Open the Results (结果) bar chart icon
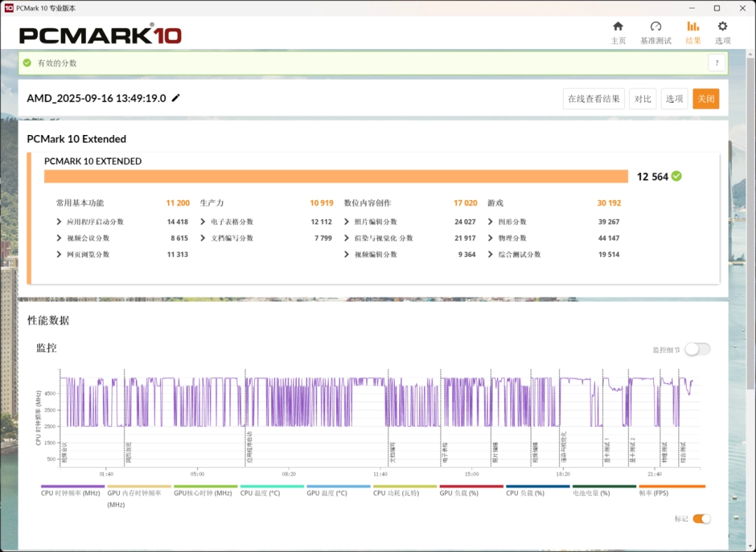Image resolution: width=756 pixels, height=552 pixels. [693, 27]
